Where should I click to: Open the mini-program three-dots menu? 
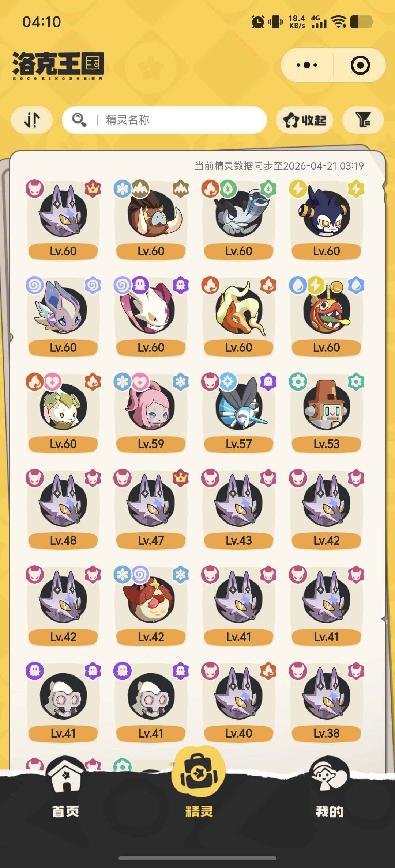point(307,65)
